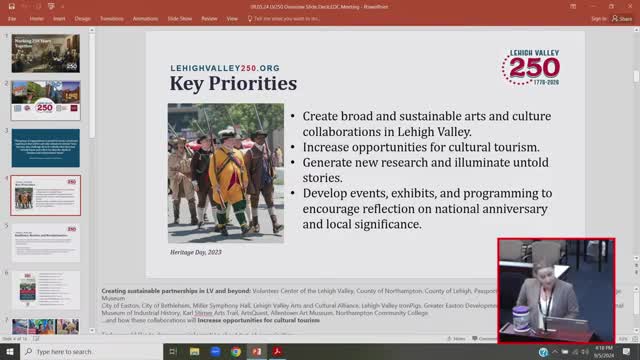Open Zoom app on taskbar
Image resolution: width=640 pixels, height=360 pixels.
(x=215, y=351)
